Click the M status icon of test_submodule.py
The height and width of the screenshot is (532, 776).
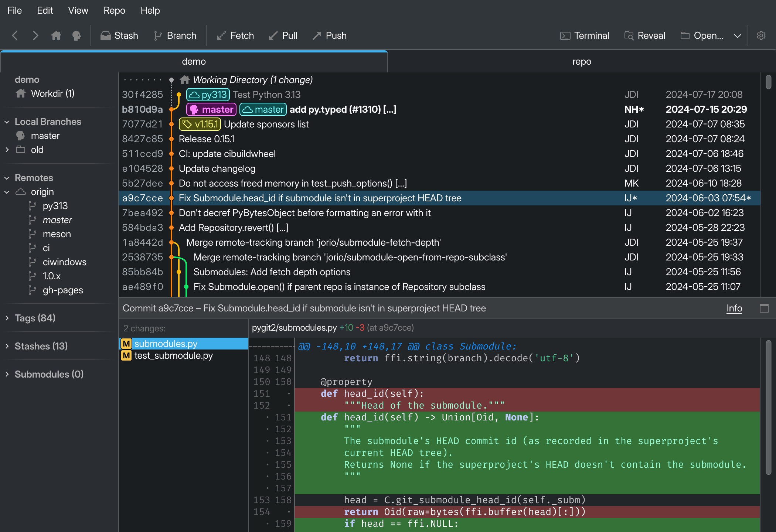pyautogui.click(x=126, y=355)
